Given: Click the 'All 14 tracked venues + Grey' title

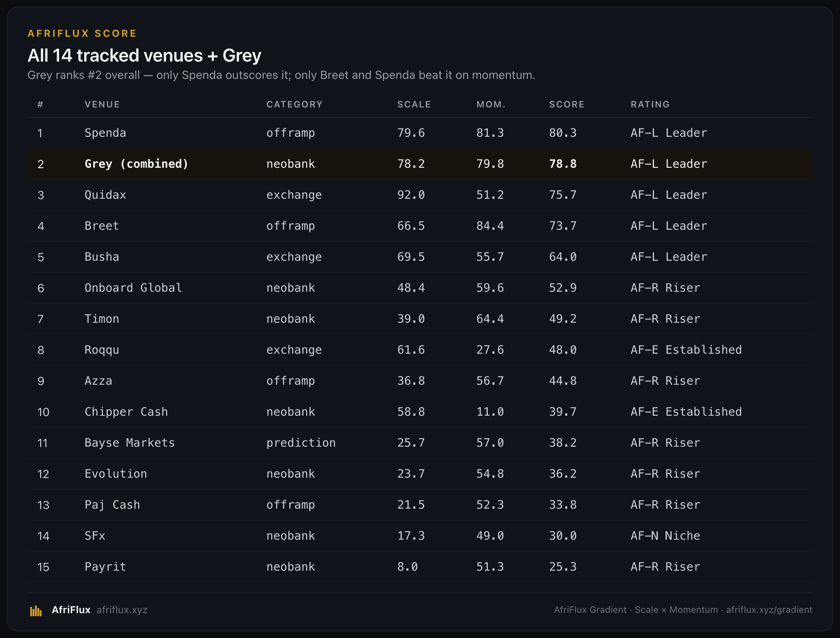Looking at the screenshot, I should coord(144,55).
